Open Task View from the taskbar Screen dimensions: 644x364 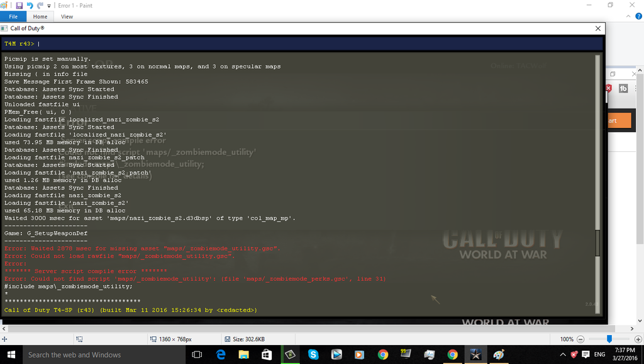tap(197, 355)
